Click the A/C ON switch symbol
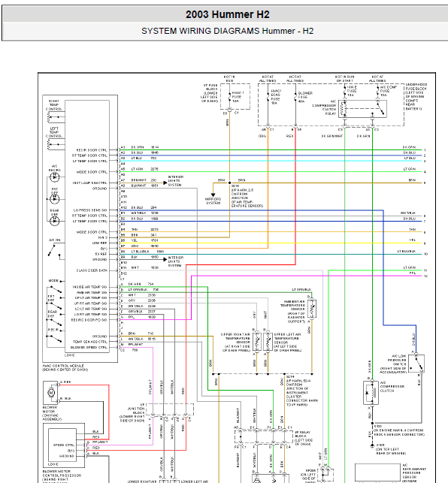The width and height of the screenshot is (448, 483). click(x=55, y=250)
